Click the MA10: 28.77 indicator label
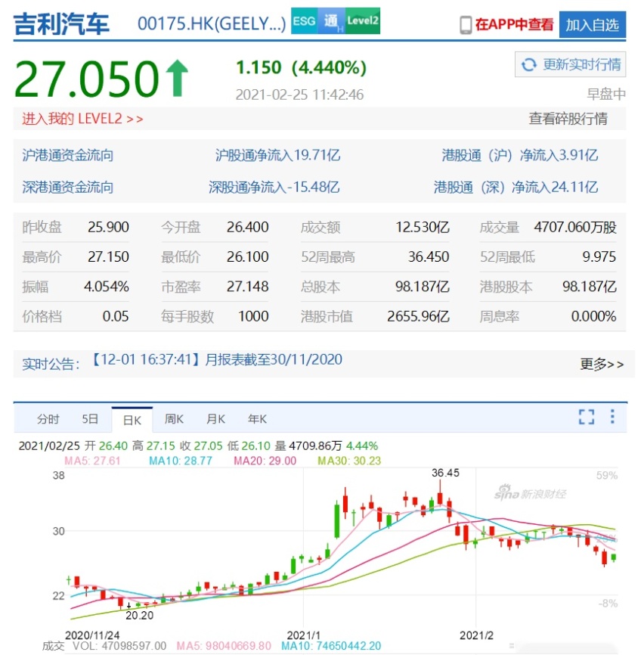644x655 pixels. (181, 461)
